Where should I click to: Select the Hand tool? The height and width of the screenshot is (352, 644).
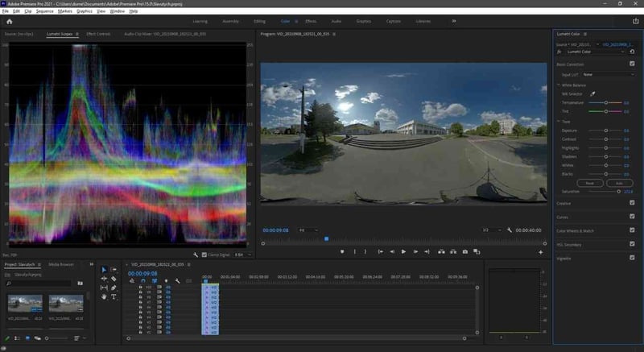click(x=104, y=296)
